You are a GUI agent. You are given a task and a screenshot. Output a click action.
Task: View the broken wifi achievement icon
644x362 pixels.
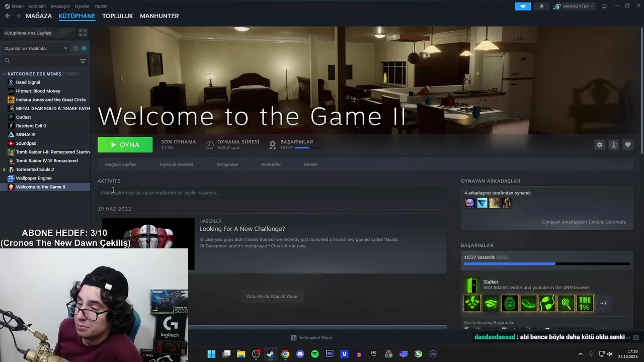472,303
